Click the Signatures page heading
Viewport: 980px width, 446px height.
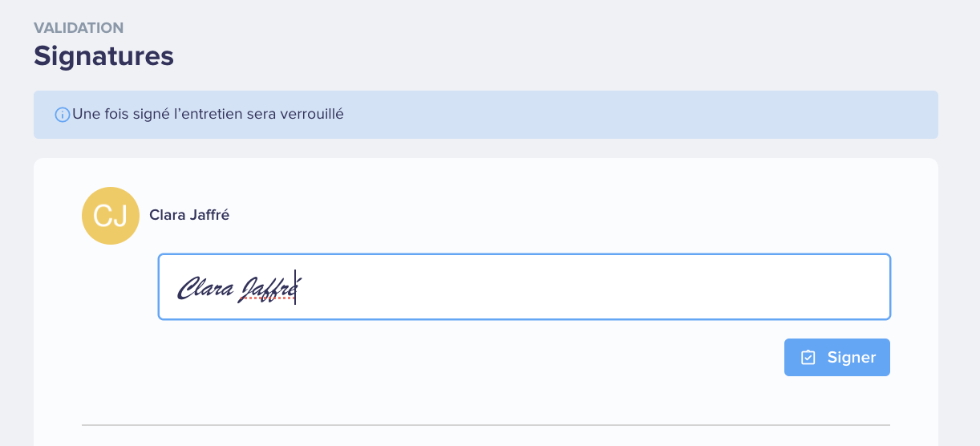[103, 56]
